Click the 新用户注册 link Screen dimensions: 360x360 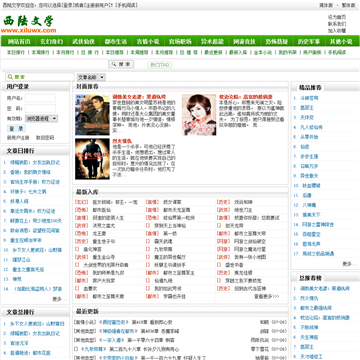tap(18, 138)
